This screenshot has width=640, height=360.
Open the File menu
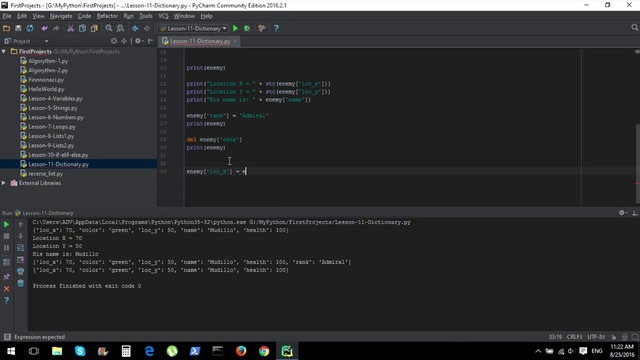pos(7,16)
